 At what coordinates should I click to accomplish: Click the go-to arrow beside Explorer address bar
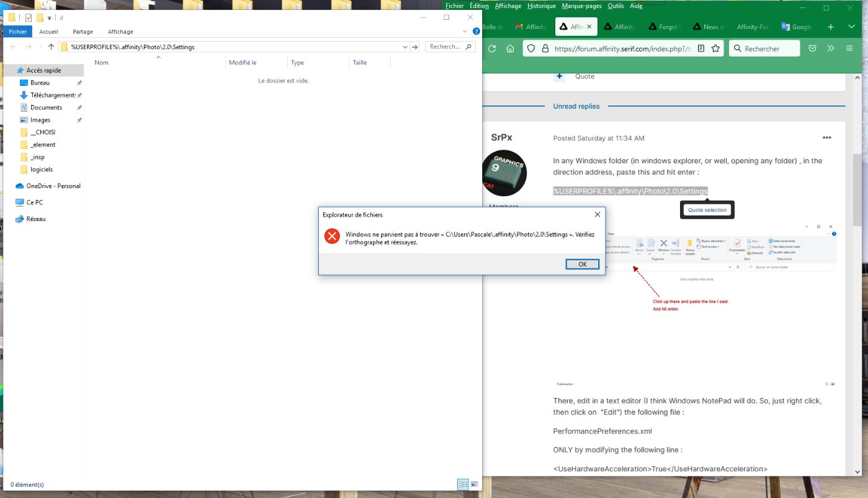(415, 47)
